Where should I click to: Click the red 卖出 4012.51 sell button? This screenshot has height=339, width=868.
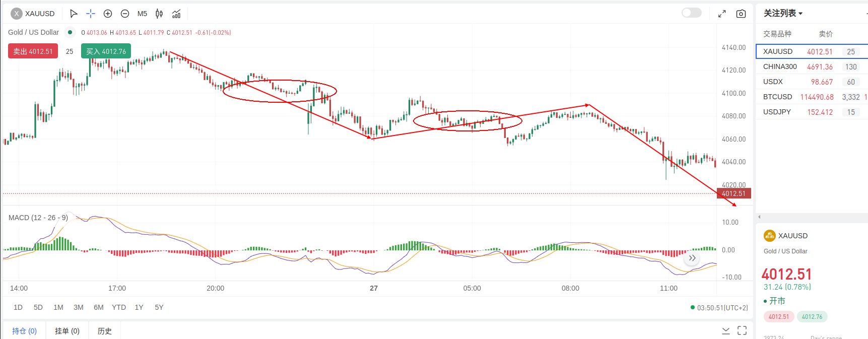tap(33, 51)
